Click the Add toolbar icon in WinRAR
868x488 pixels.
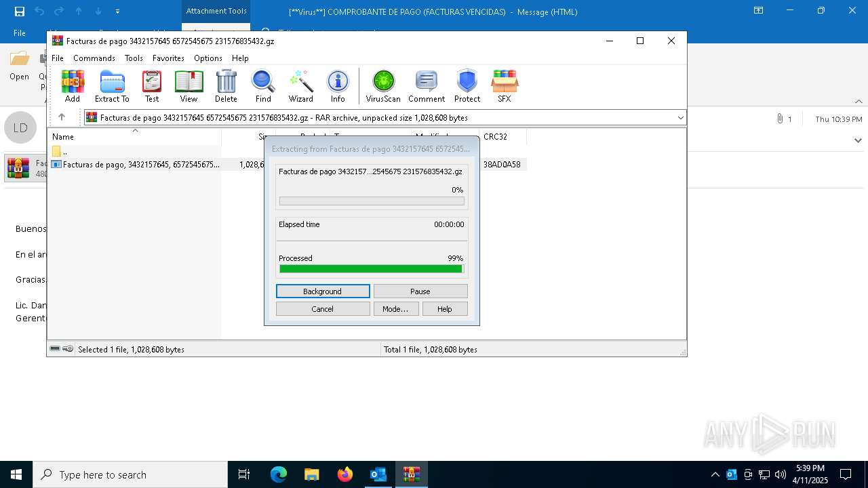(73, 86)
